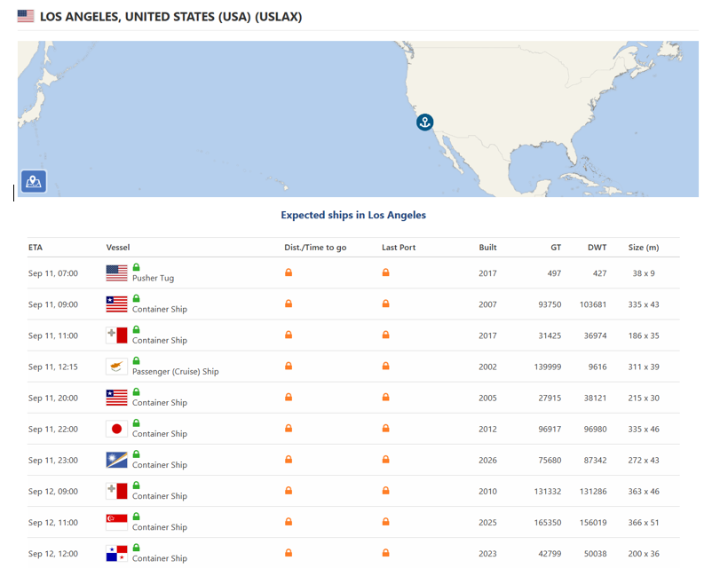The image size is (728, 584).
Task: Open the Pusher Tug vessel link
Action: click(x=154, y=278)
